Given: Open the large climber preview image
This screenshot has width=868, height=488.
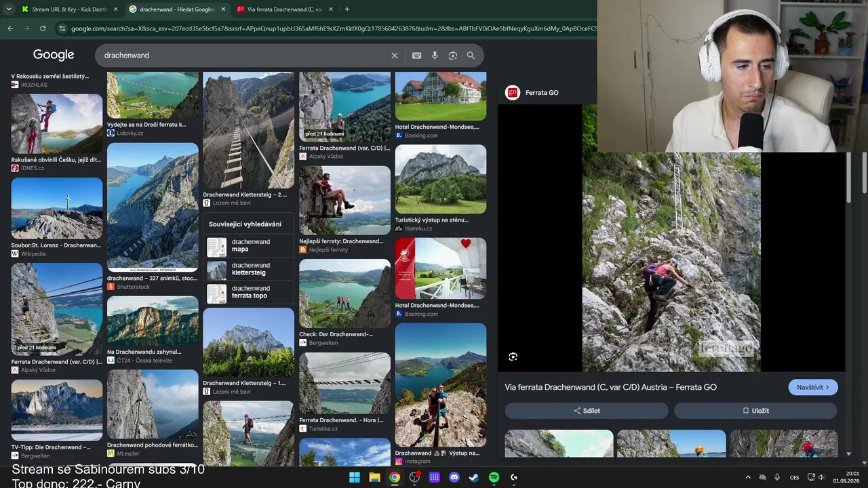Looking at the screenshot, I should click(x=671, y=237).
